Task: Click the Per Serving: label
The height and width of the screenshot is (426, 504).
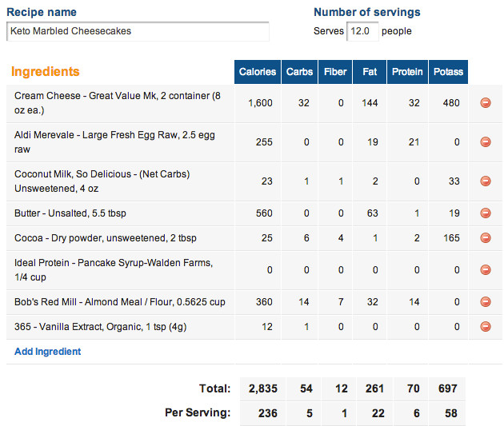Action: [198, 412]
